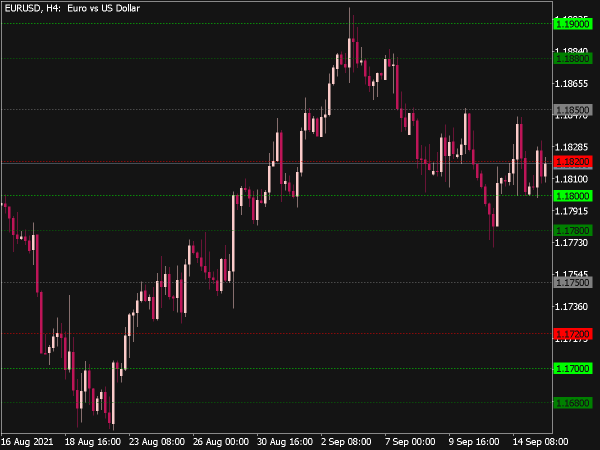Screen dimensions: 600x450
Task: Click the 1.18655 price axis value
Action: pyautogui.click(x=571, y=83)
